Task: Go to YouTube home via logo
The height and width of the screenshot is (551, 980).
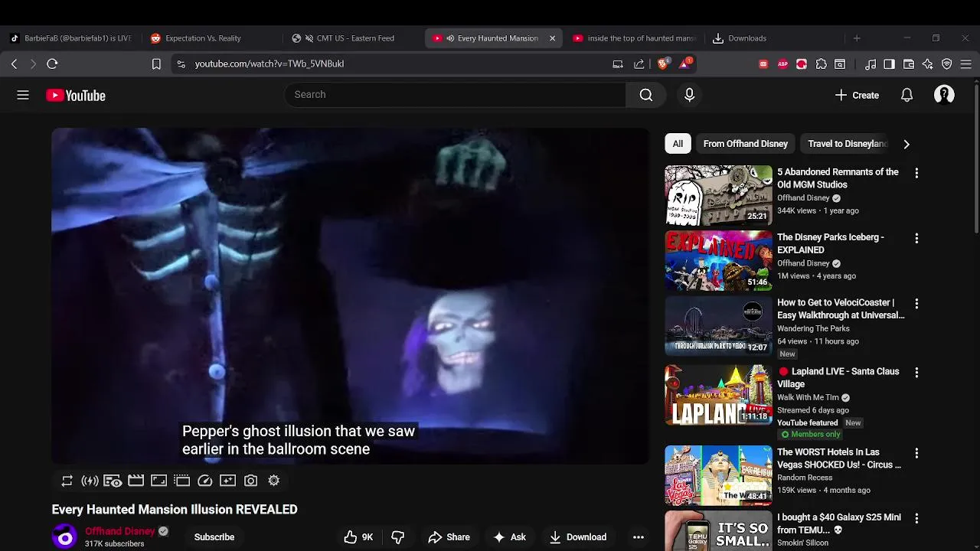Action: 76,95
